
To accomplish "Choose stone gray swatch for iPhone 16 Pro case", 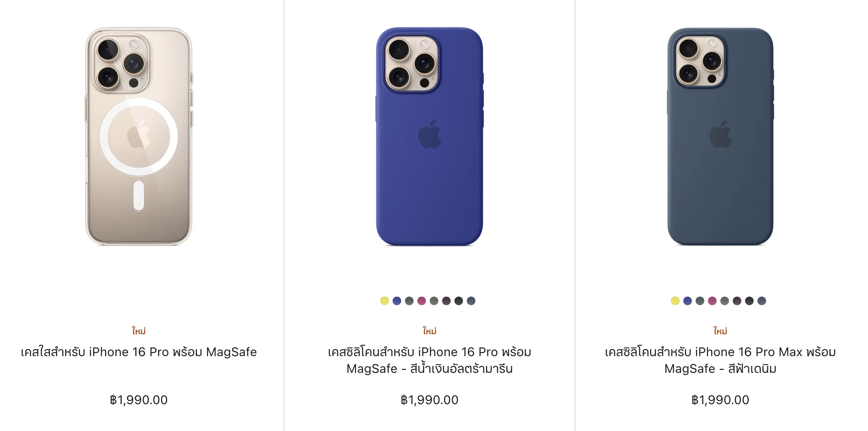I will point(434,301).
